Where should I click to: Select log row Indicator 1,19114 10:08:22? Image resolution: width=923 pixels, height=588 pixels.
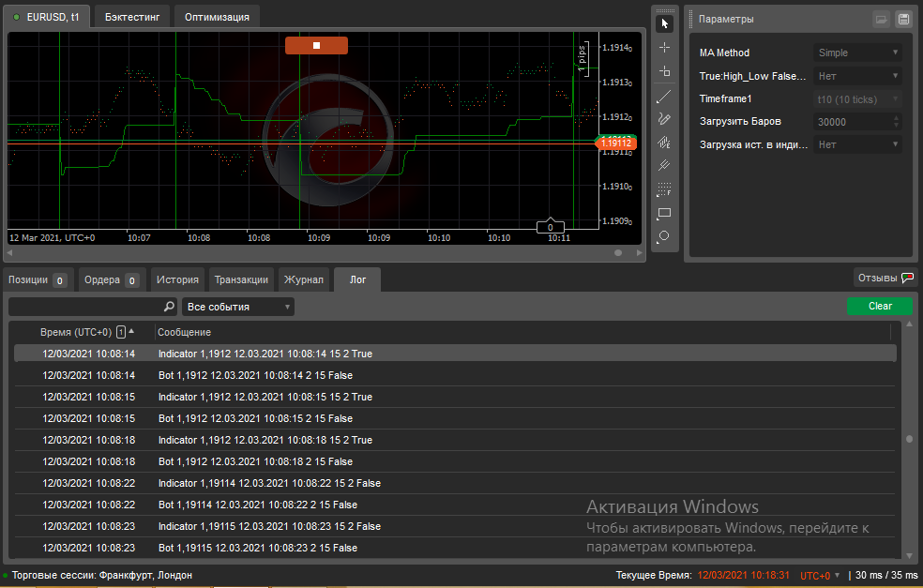[455, 483]
